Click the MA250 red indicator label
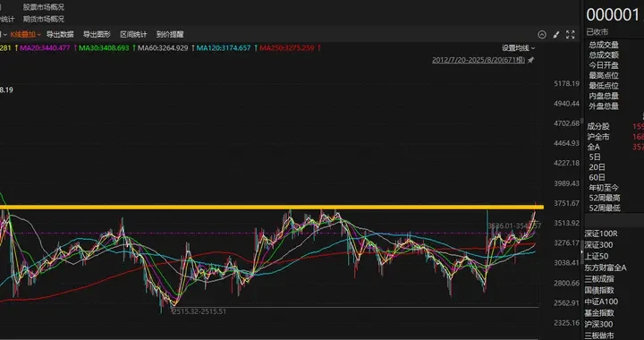Screen dimensions: 644x340 [x=287, y=48]
